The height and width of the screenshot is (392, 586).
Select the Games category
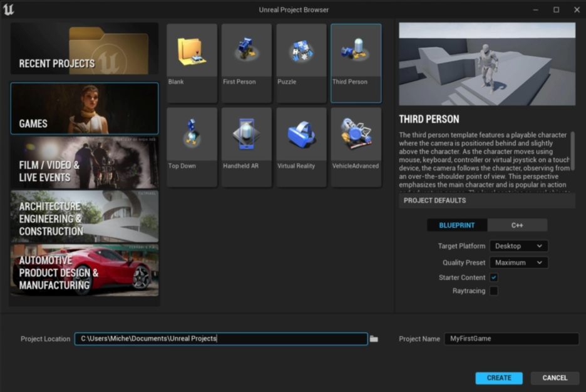pyautogui.click(x=85, y=108)
